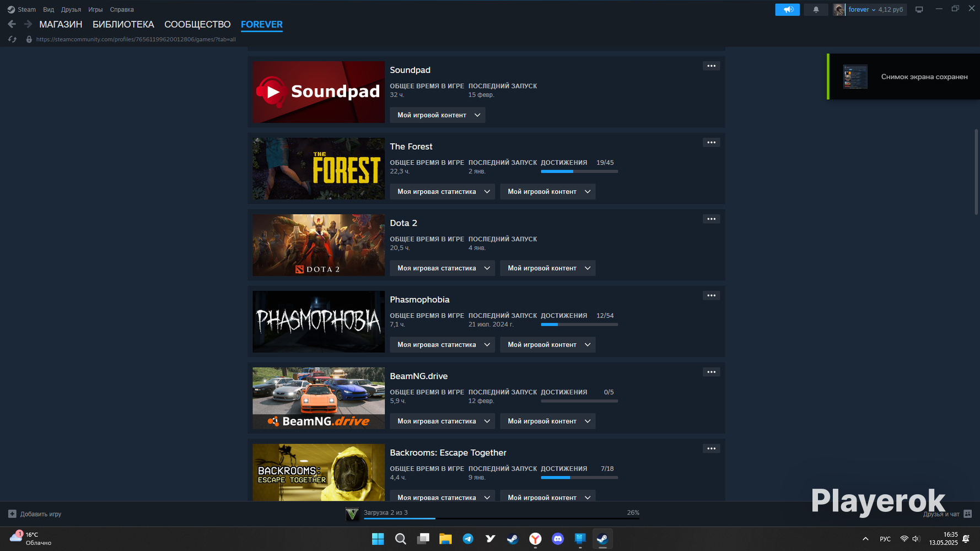
Task: Open Discord from the taskbar
Action: pyautogui.click(x=558, y=539)
